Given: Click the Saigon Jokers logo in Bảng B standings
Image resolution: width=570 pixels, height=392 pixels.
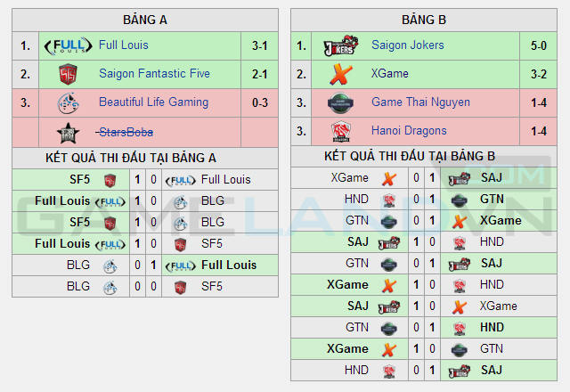Looking at the screenshot, I should click(341, 45).
